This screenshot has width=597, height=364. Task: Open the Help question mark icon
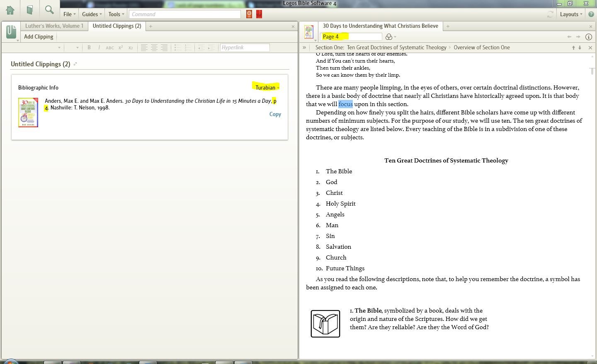pos(591,14)
